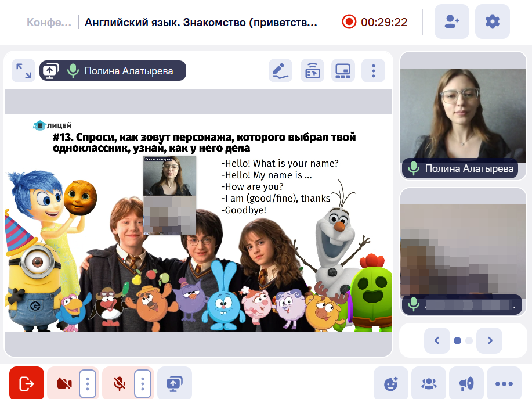
Task: Click the Конфе... breadcrumb link
Action: point(49,22)
